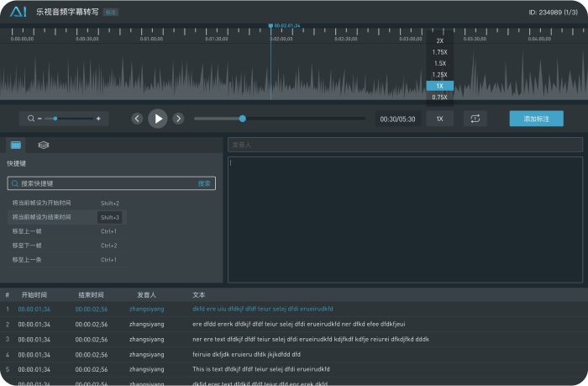Click the zoom-out minus icon

[x=39, y=119]
